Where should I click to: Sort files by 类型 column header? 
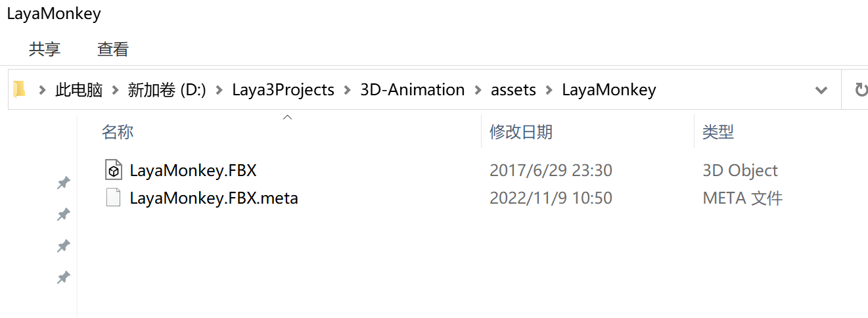(x=718, y=131)
